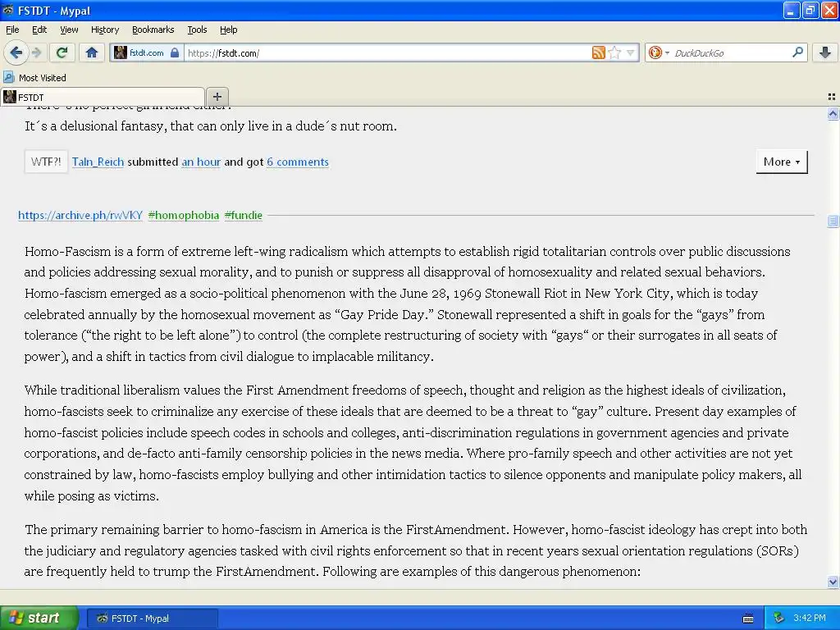Click in the URL address field

coord(387,53)
